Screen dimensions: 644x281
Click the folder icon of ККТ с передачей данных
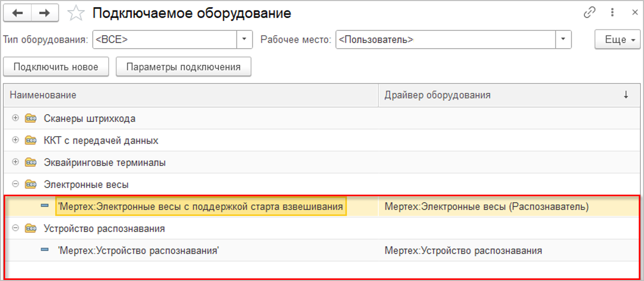[31, 140]
